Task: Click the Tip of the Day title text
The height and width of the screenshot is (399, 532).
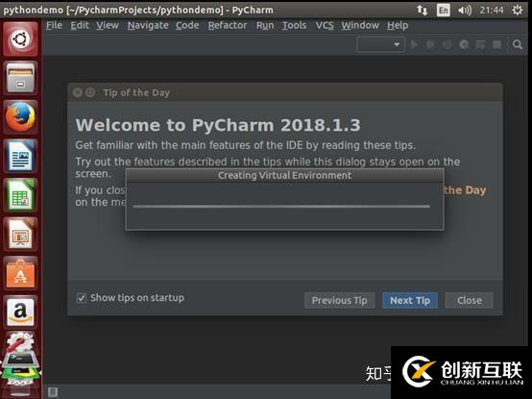Action: [136, 92]
